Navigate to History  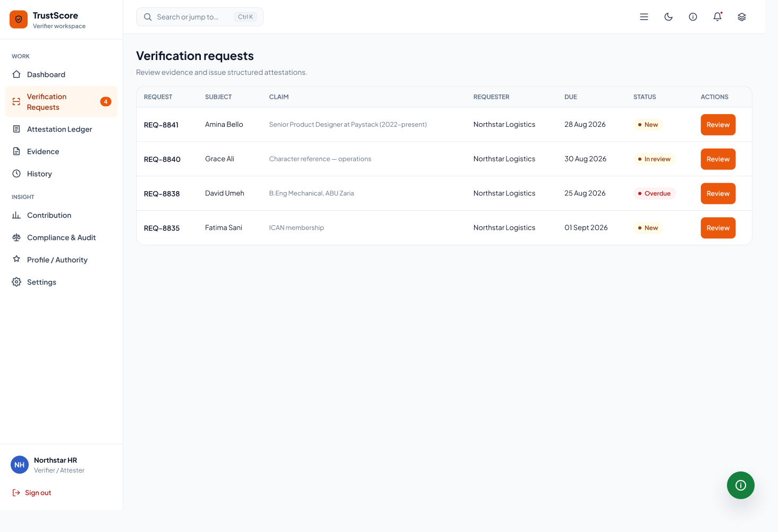[61, 174]
